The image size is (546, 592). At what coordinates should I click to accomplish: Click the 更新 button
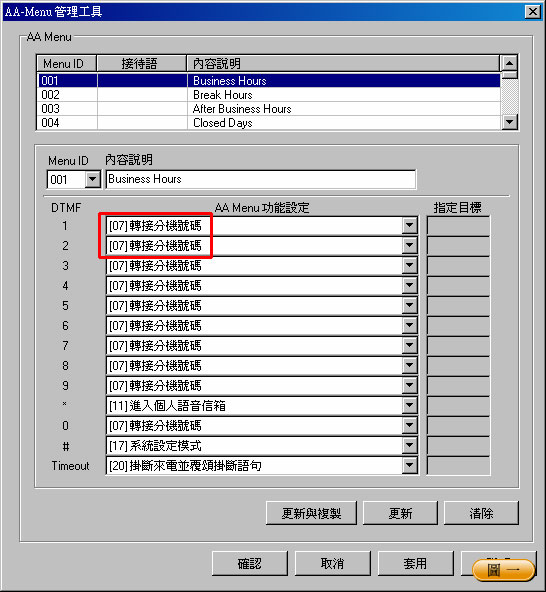point(400,513)
